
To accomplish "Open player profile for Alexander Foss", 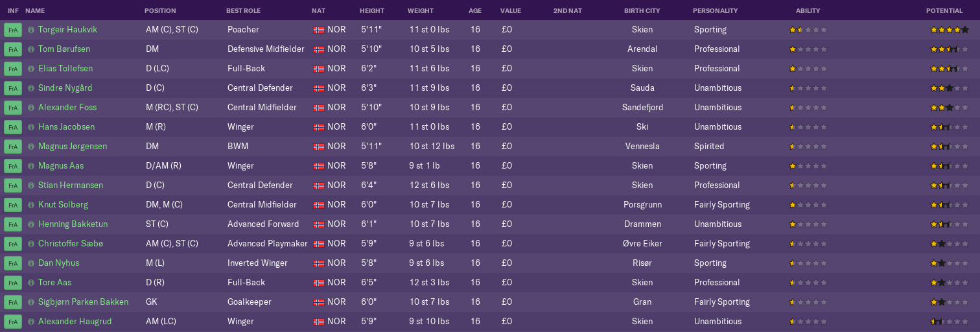I will click(x=67, y=108).
